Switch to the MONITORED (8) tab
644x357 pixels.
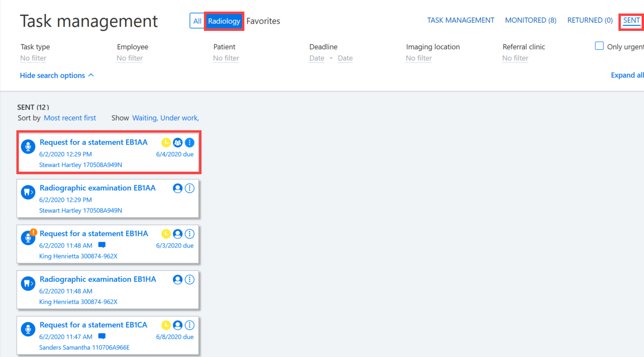point(531,20)
